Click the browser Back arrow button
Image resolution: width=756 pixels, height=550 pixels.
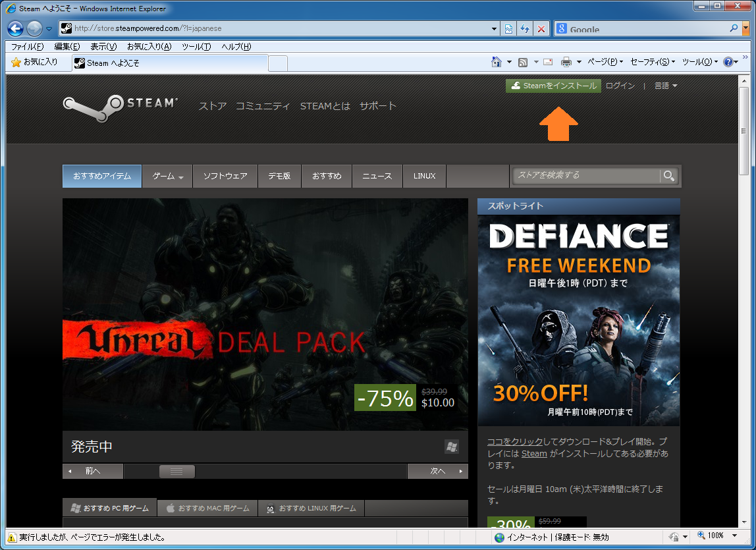click(15, 29)
